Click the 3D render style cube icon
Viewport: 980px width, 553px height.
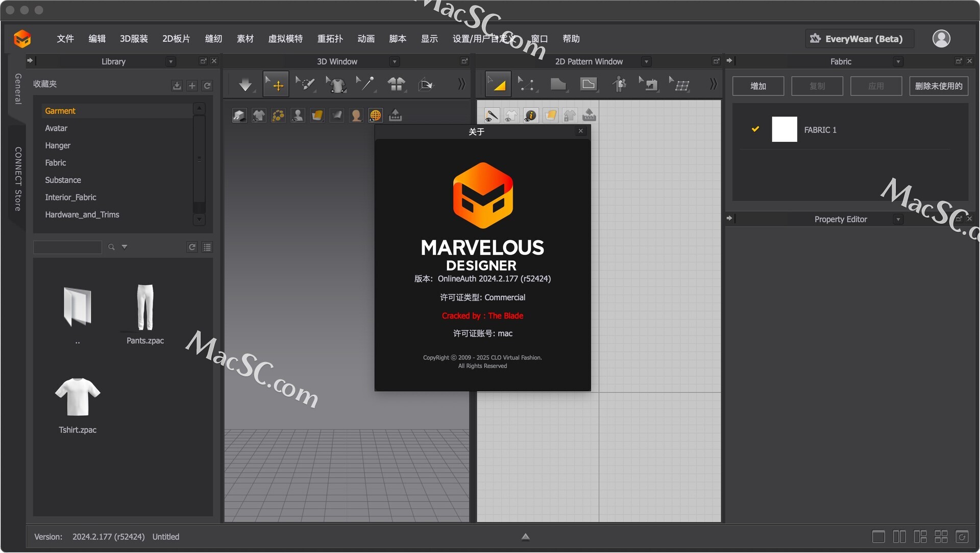click(239, 116)
